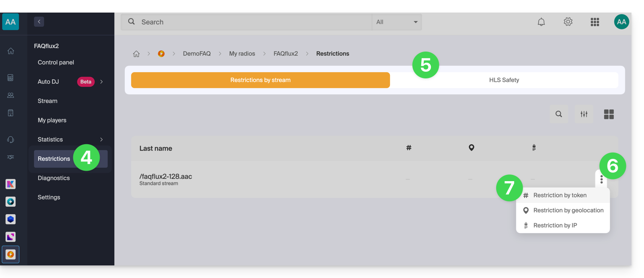Select Restriction by IP menu option
This screenshot has height=278, width=644.
(555, 226)
